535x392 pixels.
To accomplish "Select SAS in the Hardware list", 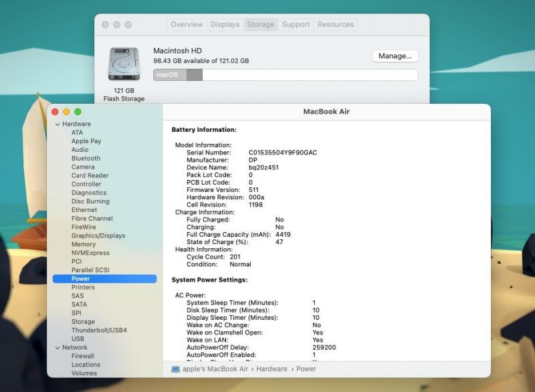I will [x=78, y=296].
